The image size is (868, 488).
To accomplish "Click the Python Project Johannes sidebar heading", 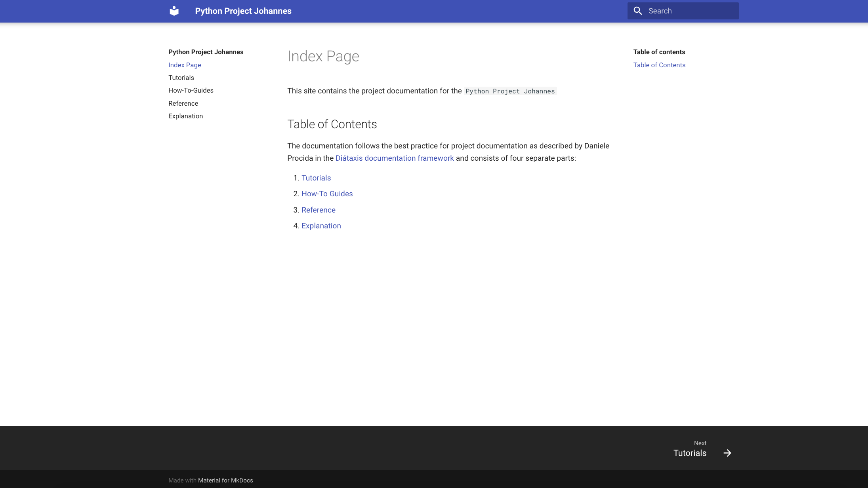I will [x=206, y=52].
